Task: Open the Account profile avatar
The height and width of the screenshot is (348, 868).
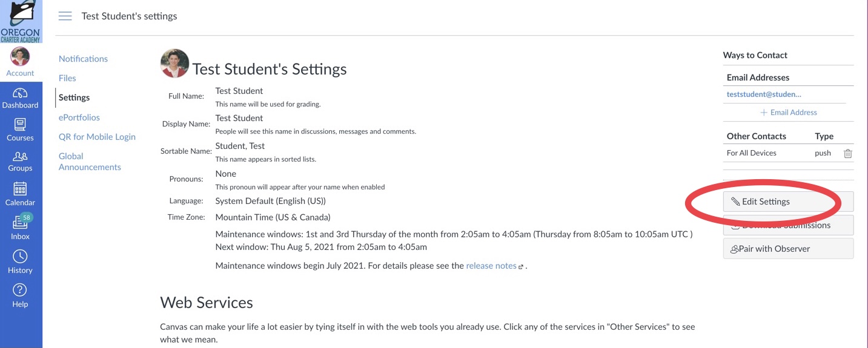Action: tap(20, 57)
